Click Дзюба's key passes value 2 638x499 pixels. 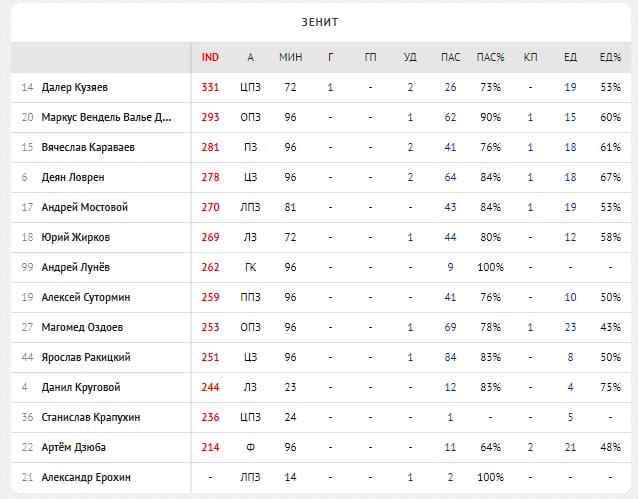click(530, 447)
